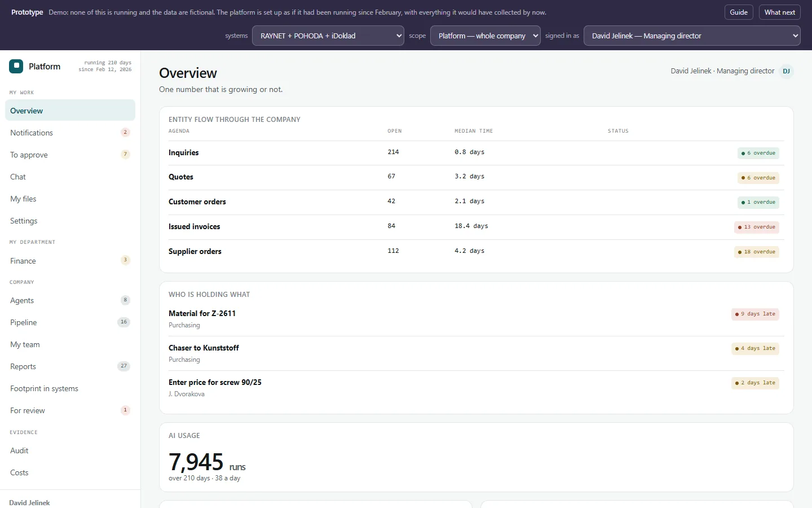Click David Jelinek name at sidebar bottom
The width and height of the screenshot is (812, 508).
click(29, 502)
